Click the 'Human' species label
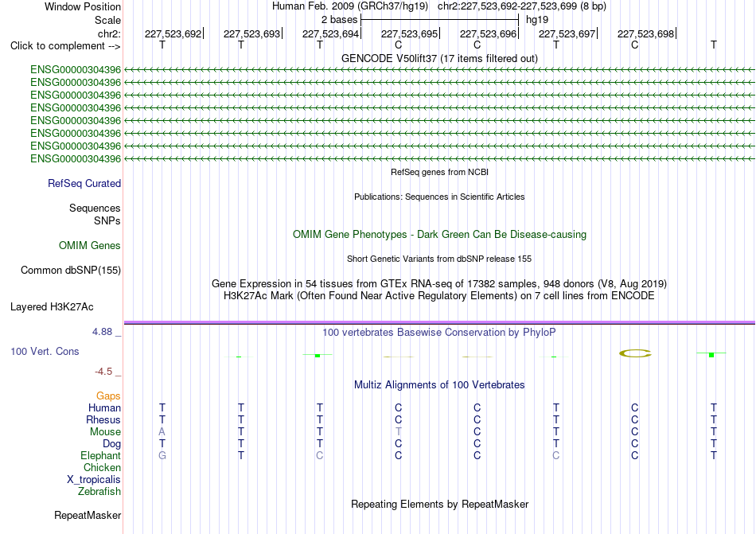 pyautogui.click(x=104, y=407)
